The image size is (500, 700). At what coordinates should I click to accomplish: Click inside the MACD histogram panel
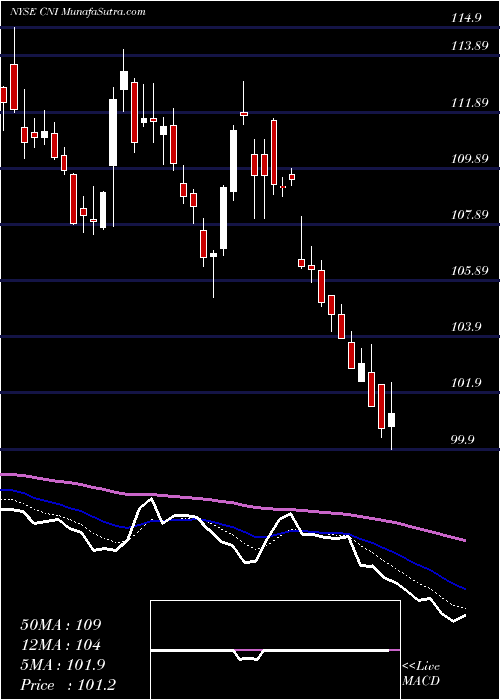tap(275, 650)
